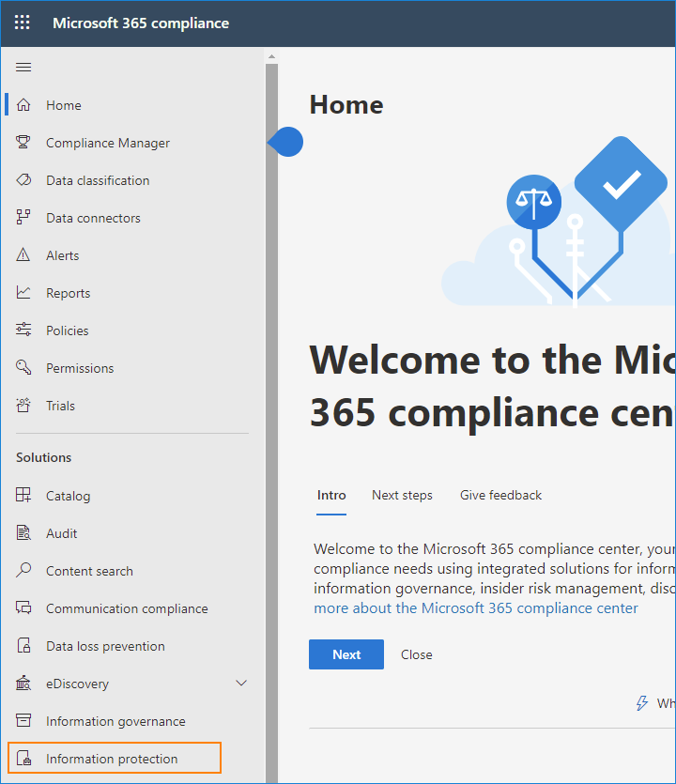Open the Trials page
676x784 pixels.
(60, 406)
